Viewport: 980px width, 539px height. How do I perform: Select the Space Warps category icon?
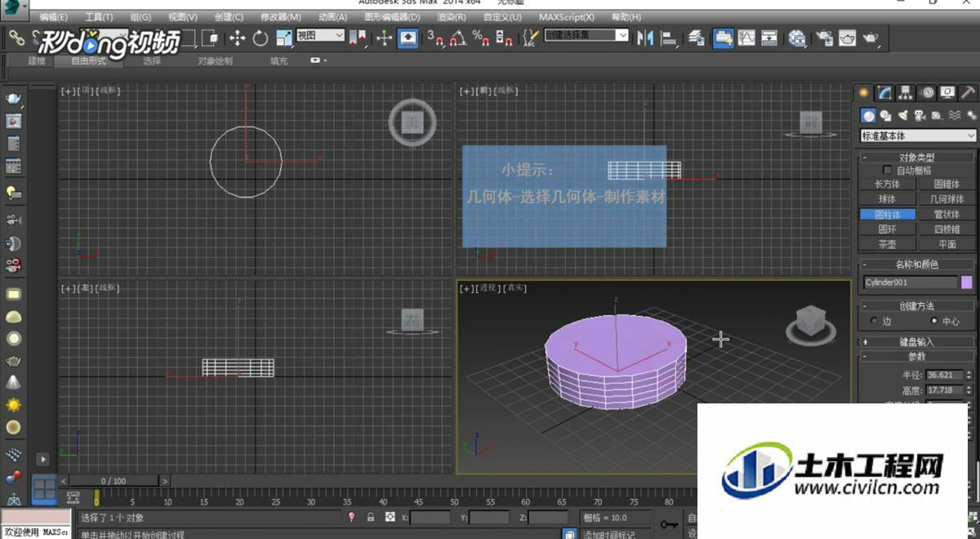pyautogui.click(x=953, y=116)
